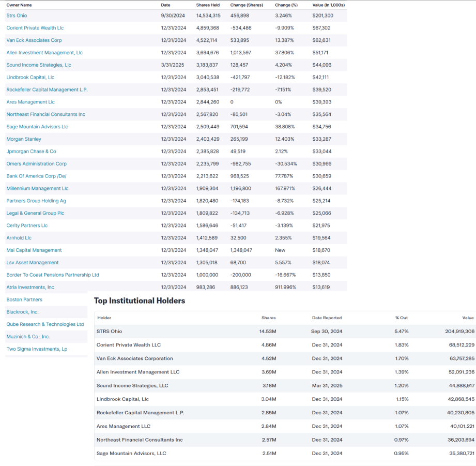Viewport: 476px width, 466px height.
Task: Open the Blackrock, Inc. link
Action: tap(22, 312)
